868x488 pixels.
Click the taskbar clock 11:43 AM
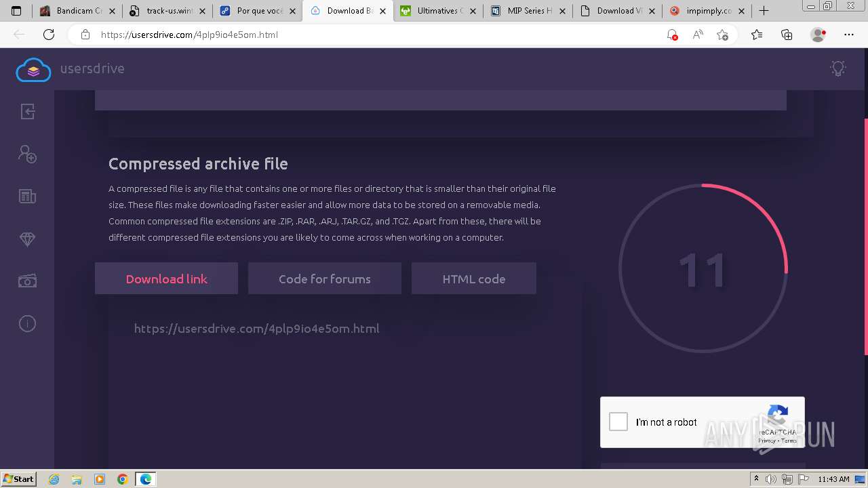tap(833, 479)
